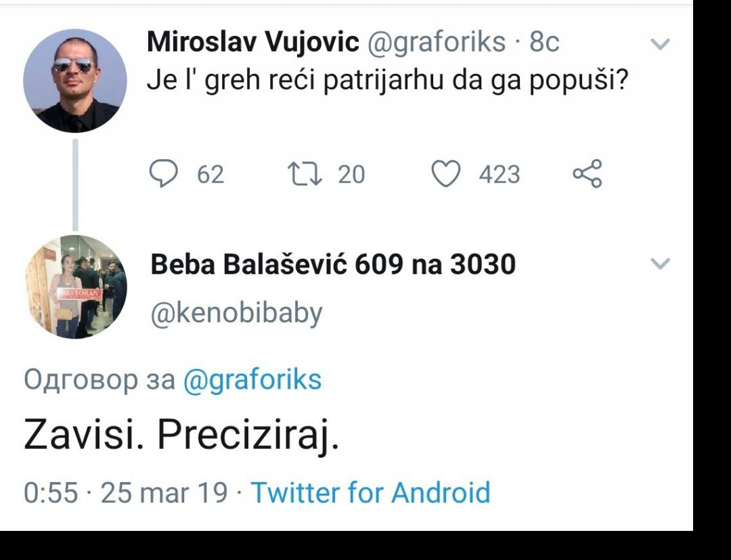Click the reply speech bubble icon

(x=162, y=174)
